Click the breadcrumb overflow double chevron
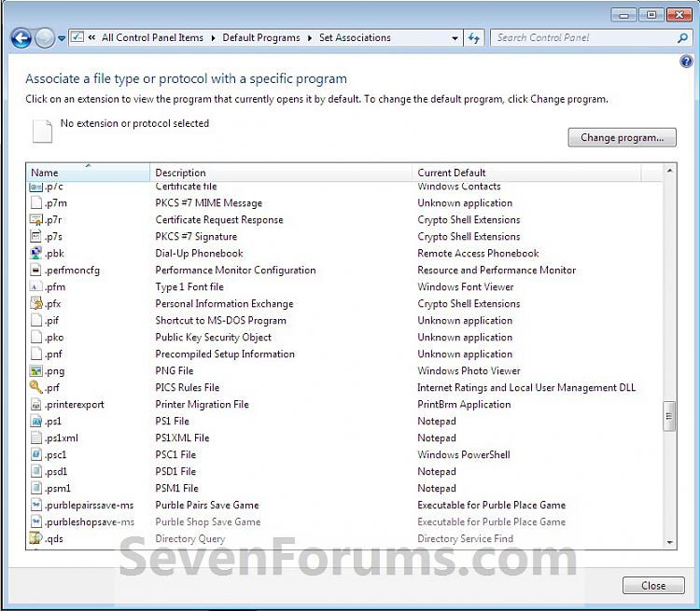700x611 pixels. tap(91, 37)
